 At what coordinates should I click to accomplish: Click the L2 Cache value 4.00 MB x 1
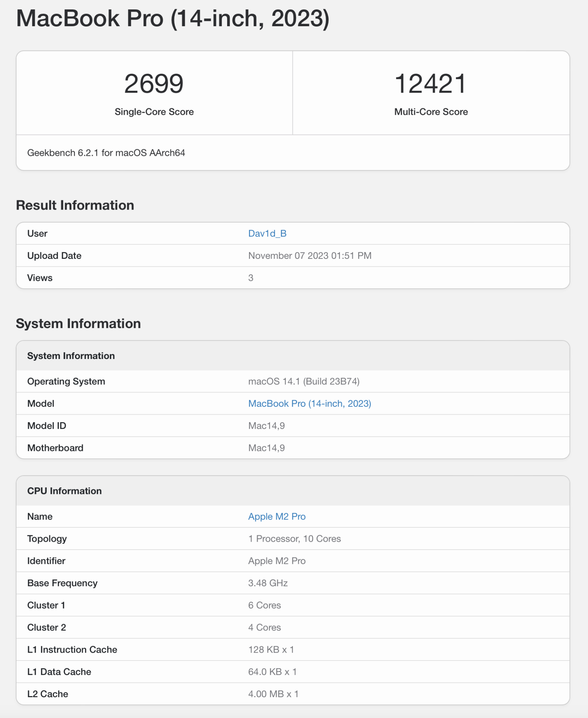(273, 694)
